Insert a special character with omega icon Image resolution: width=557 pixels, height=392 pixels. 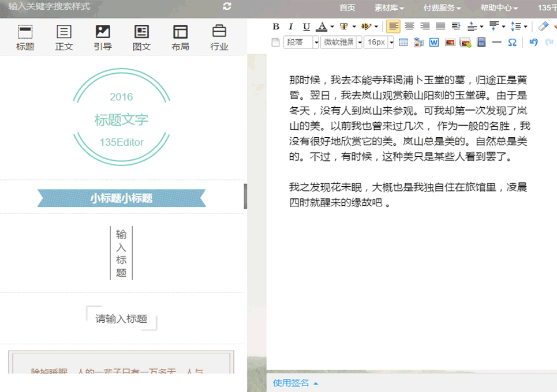[x=512, y=42]
